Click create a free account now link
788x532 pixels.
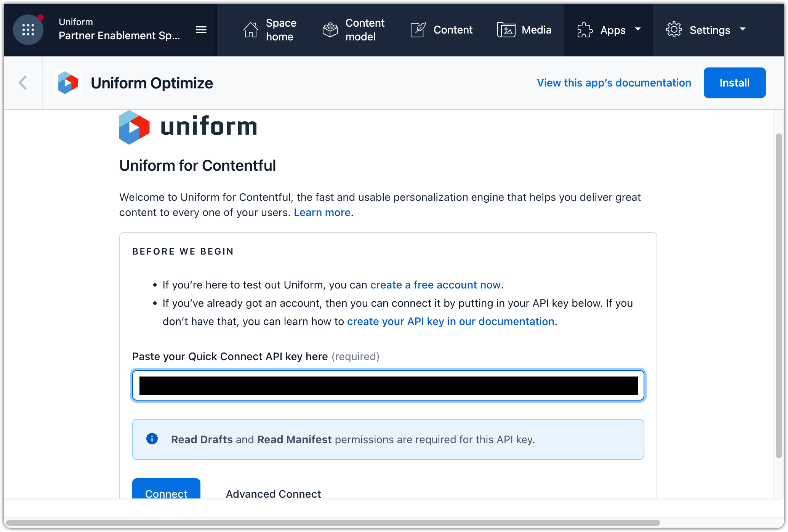tap(435, 285)
